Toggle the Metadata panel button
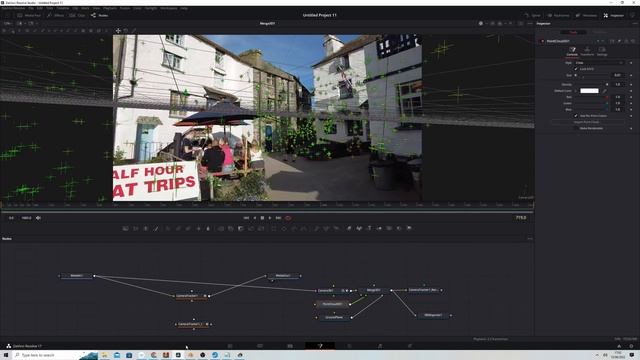 pyautogui.click(x=586, y=16)
